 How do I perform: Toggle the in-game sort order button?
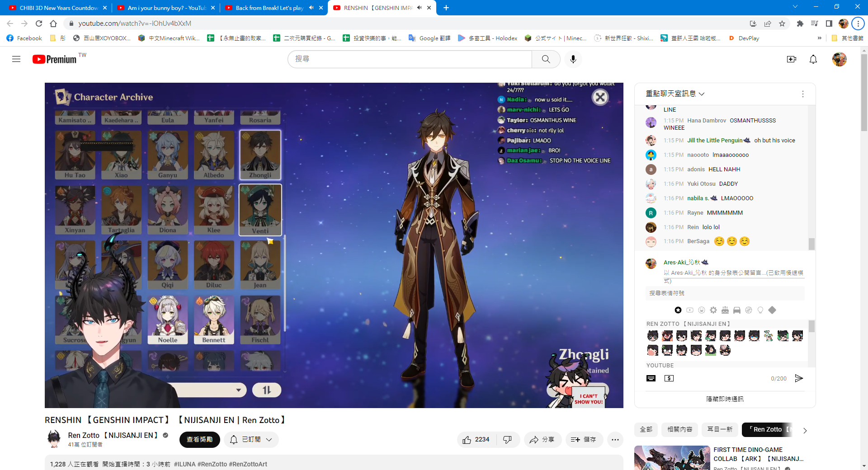(267, 390)
